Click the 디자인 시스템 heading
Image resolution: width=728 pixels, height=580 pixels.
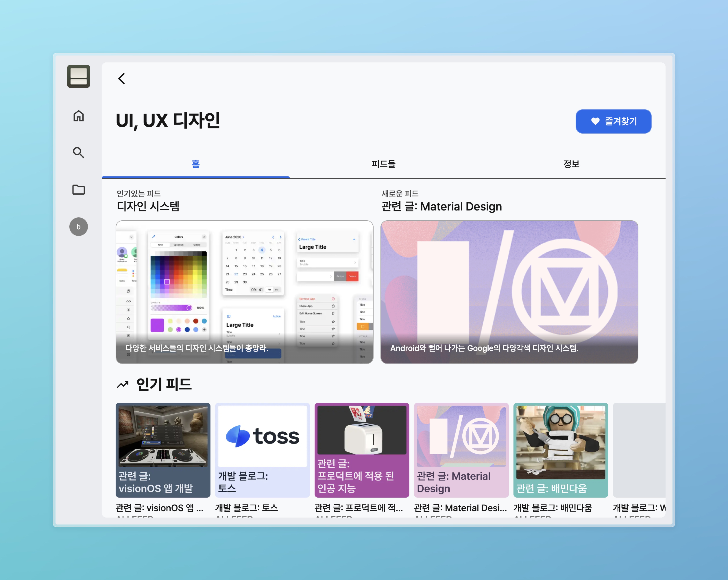pos(148,206)
